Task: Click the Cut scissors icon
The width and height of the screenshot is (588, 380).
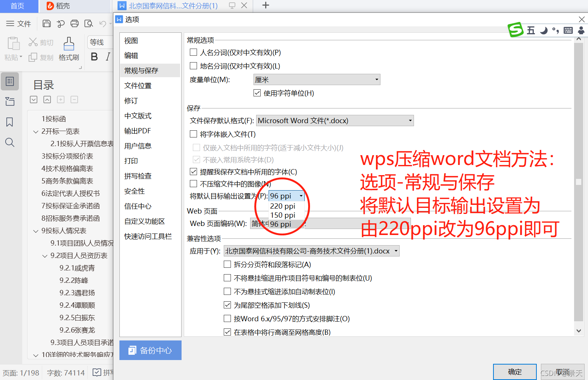Action: point(33,42)
